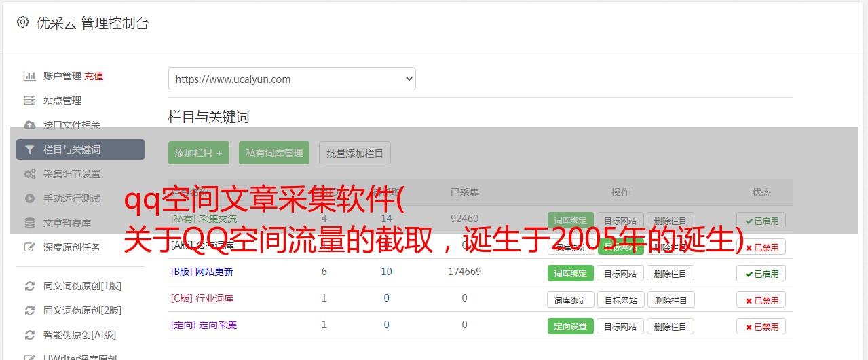Screen dimensions: 868x360
Task: Click the edit icon for 深度原创任务
Action: click(x=29, y=247)
